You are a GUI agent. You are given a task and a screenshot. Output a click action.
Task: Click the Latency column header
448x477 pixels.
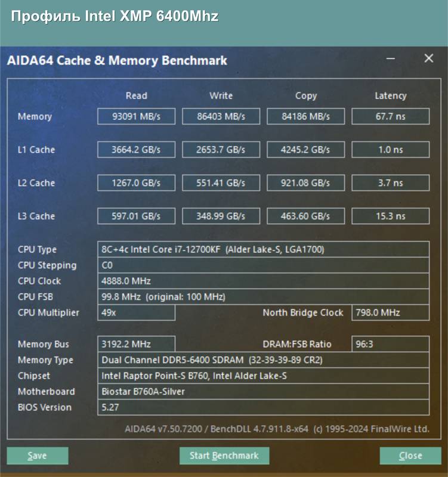pos(391,96)
